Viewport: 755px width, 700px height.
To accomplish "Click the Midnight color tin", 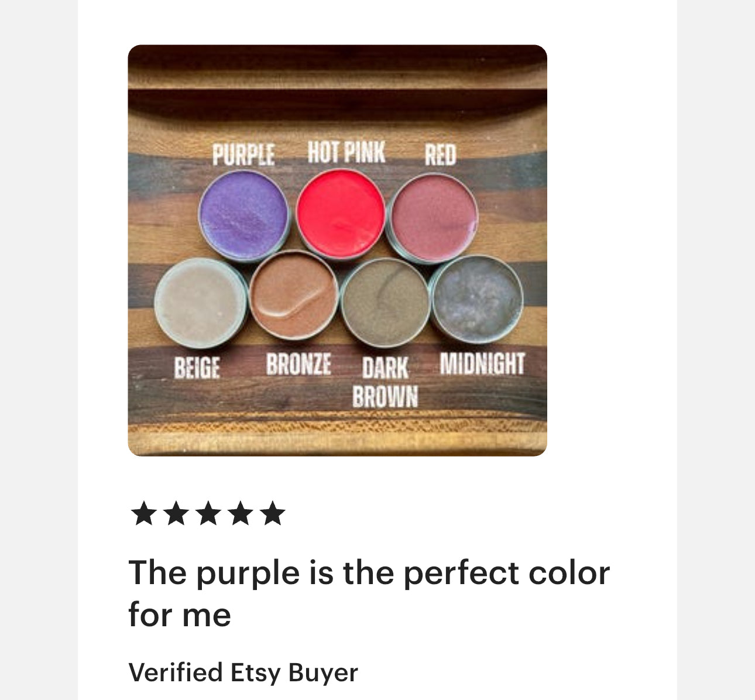I will coord(476,299).
